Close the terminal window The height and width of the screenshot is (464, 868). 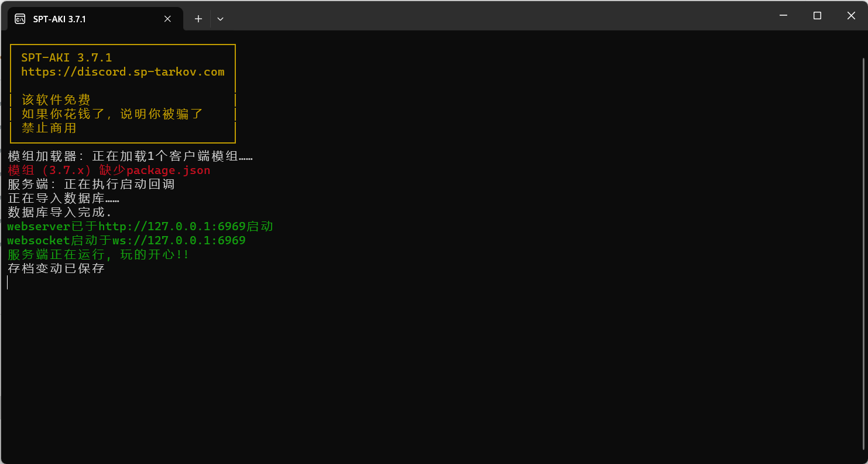coord(851,16)
